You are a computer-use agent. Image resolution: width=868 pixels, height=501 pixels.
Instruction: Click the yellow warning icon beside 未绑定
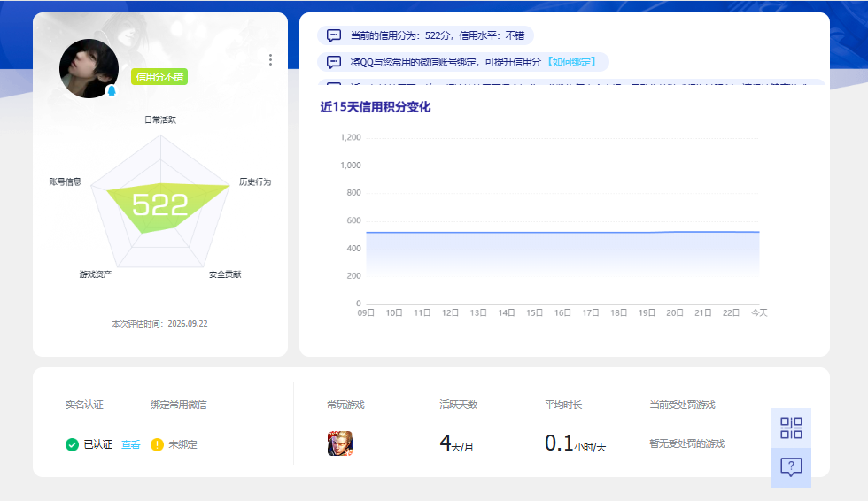pos(158,444)
